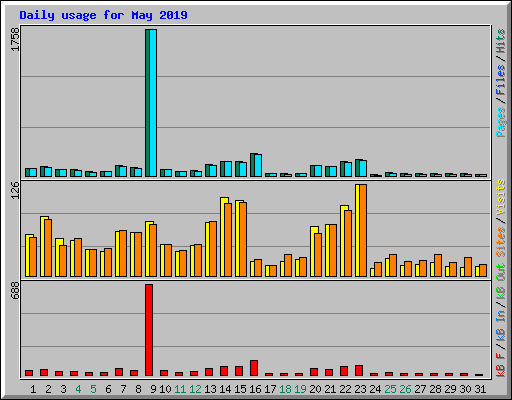Image resolution: width=512 pixels, height=400 pixels.
Task: Click the middle chart axis value 126
Action: click(x=15, y=191)
